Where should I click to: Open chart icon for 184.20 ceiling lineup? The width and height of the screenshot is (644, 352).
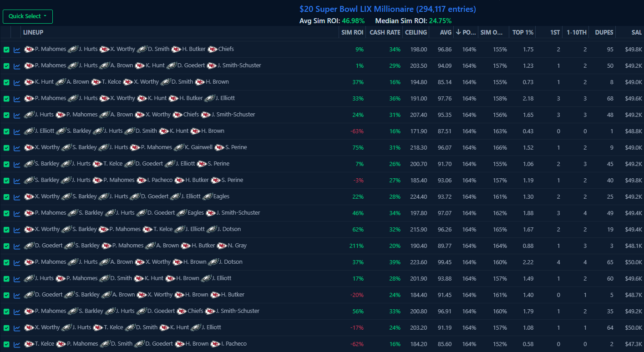[x=17, y=344]
